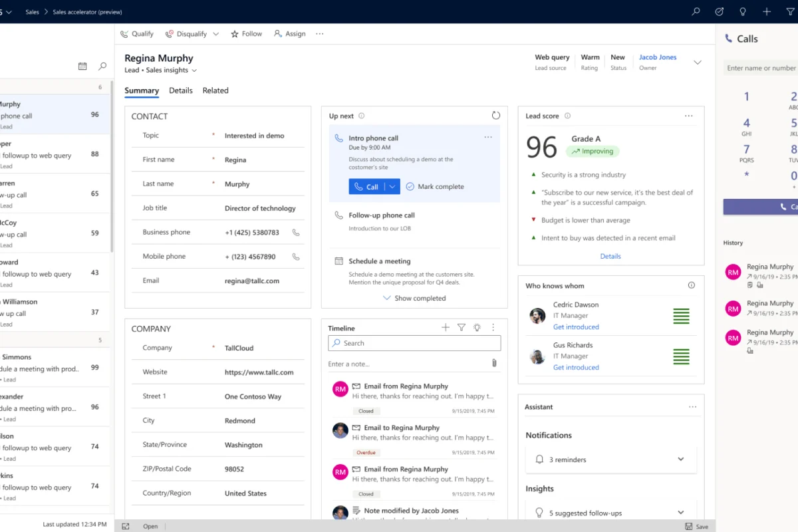This screenshot has width=798, height=532.
Task: Click the timeline Search field
Action: 414,342
